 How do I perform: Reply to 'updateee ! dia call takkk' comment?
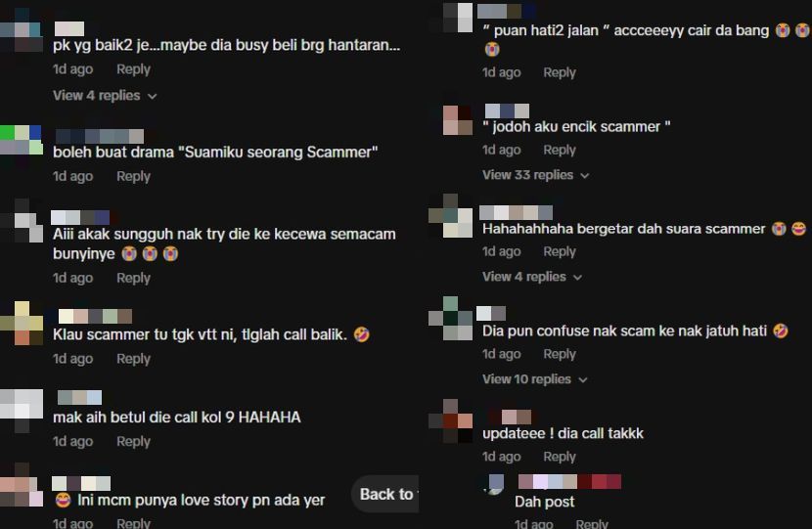pos(560,457)
